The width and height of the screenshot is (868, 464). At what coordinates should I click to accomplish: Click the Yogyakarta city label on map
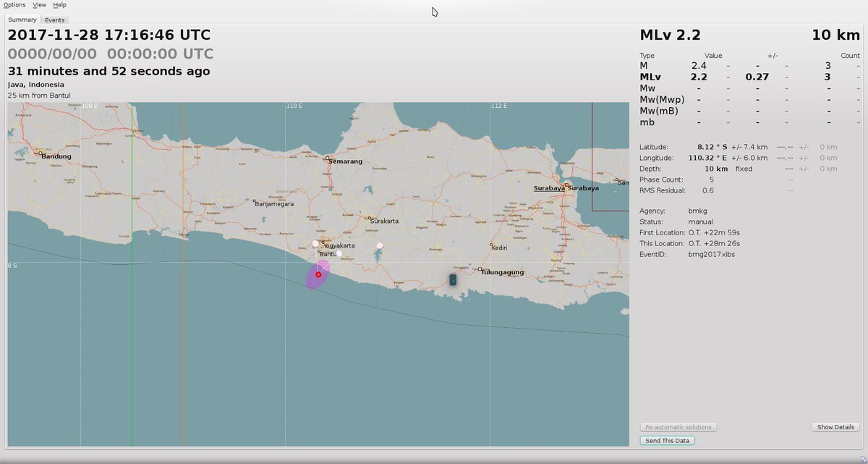pos(338,245)
